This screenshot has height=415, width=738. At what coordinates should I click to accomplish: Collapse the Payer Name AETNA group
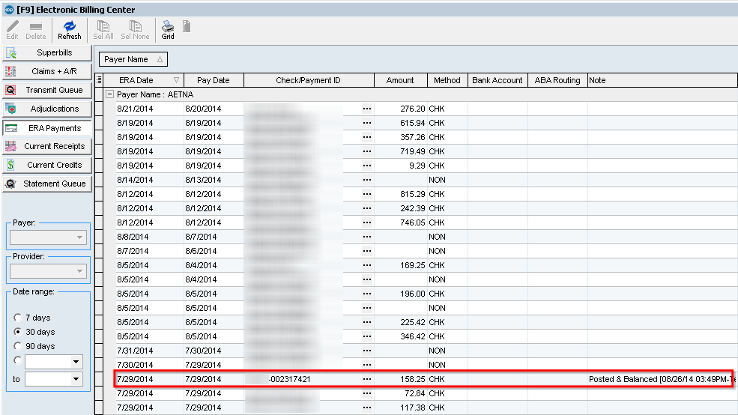(110, 94)
